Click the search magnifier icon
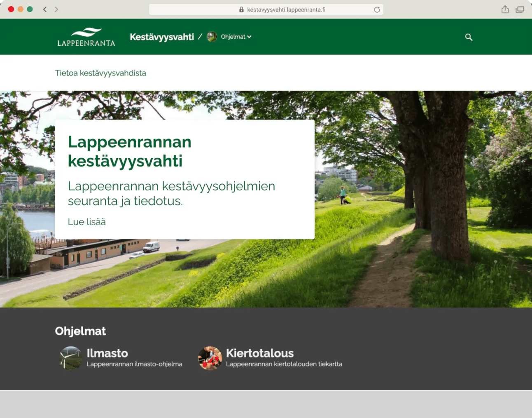Screen dimensions: 532x418 [469, 37]
